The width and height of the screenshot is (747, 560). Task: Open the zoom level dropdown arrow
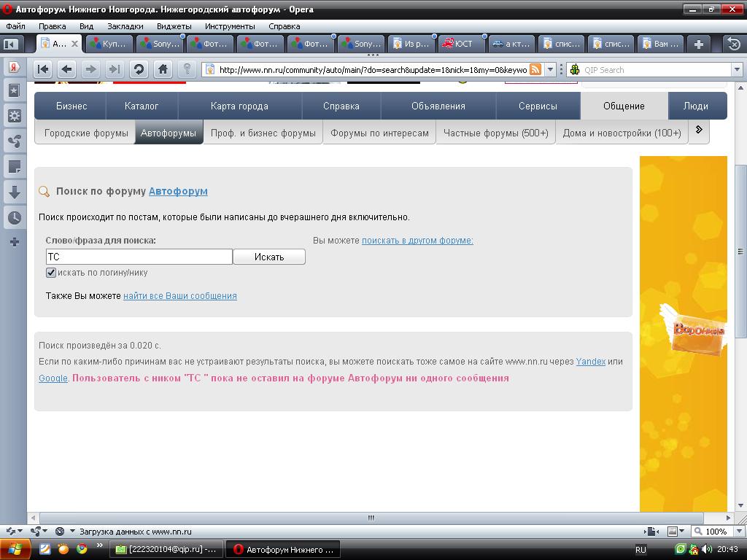[x=739, y=532]
